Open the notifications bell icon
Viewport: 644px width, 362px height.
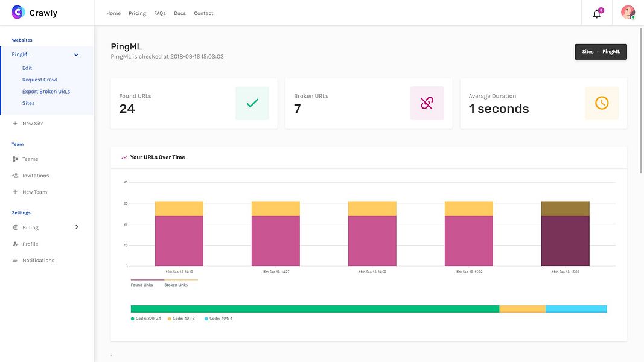tap(597, 13)
